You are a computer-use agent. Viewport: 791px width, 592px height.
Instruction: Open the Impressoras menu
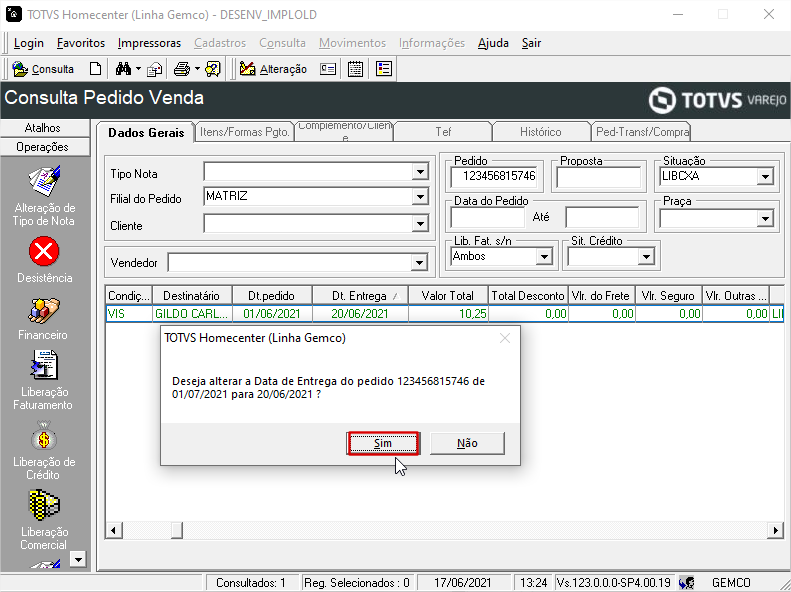(149, 43)
